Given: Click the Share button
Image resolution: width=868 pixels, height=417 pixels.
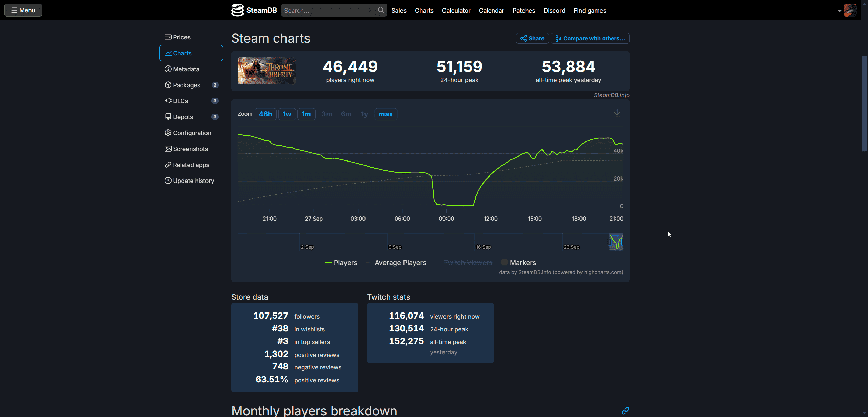Looking at the screenshot, I should pyautogui.click(x=532, y=38).
